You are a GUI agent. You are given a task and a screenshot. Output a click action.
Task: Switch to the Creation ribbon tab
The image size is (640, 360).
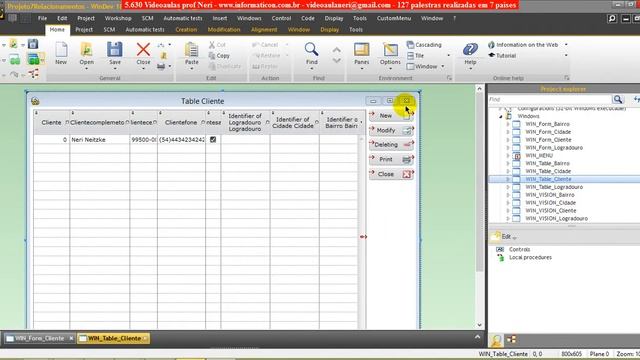tap(186, 30)
